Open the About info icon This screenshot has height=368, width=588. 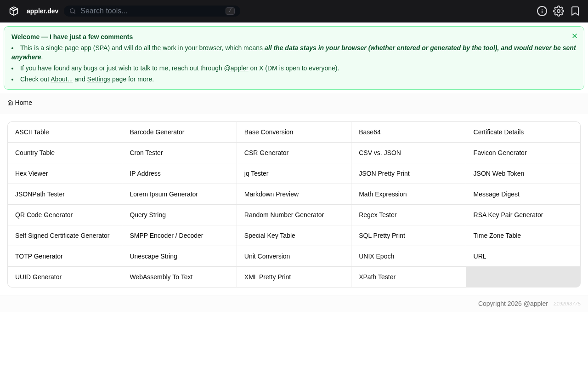tap(542, 11)
